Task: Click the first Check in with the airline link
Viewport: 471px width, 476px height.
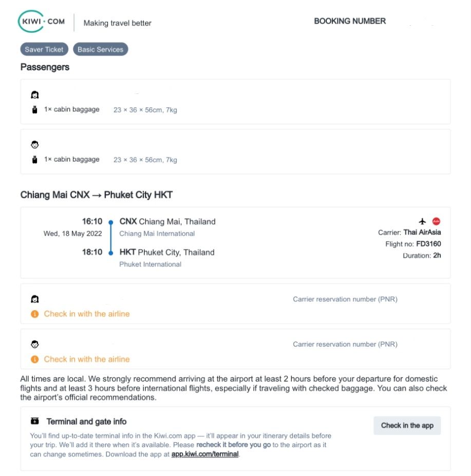Action: click(87, 314)
